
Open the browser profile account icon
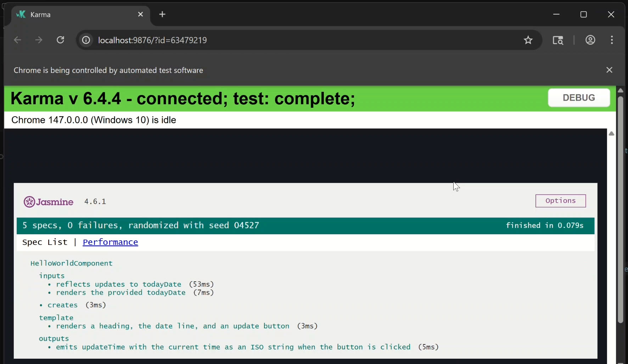click(x=590, y=40)
